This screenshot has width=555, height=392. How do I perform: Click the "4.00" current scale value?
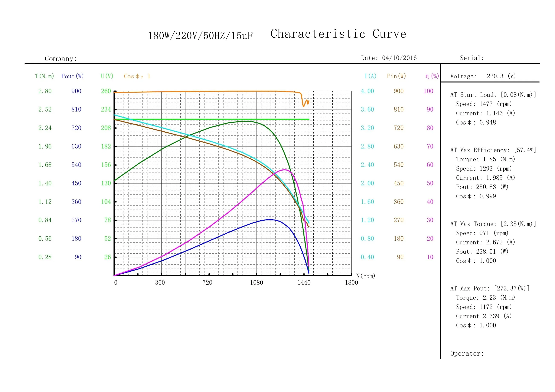coord(368,91)
